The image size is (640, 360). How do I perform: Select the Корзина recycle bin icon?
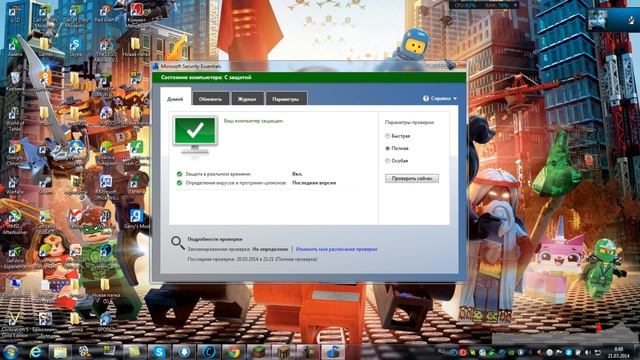15,81
